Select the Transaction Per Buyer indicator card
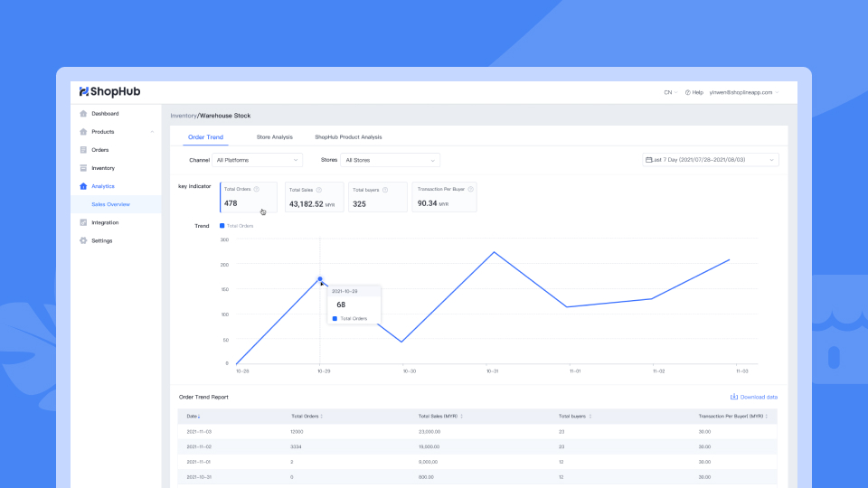Image resolution: width=868 pixels, height=488 pixels. tap(444, 197)
